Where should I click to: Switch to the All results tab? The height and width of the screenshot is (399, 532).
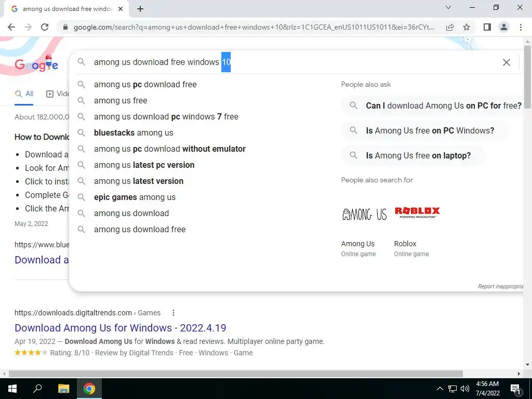24,94
